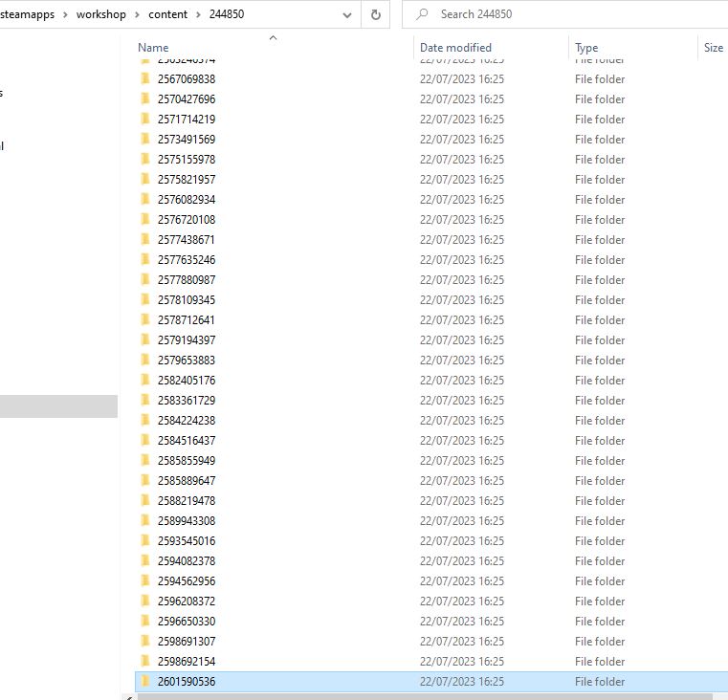Screen dimensions: 728x700
Task: Click the folder icon for 2584516437
Action: click(x=145, y=440)
